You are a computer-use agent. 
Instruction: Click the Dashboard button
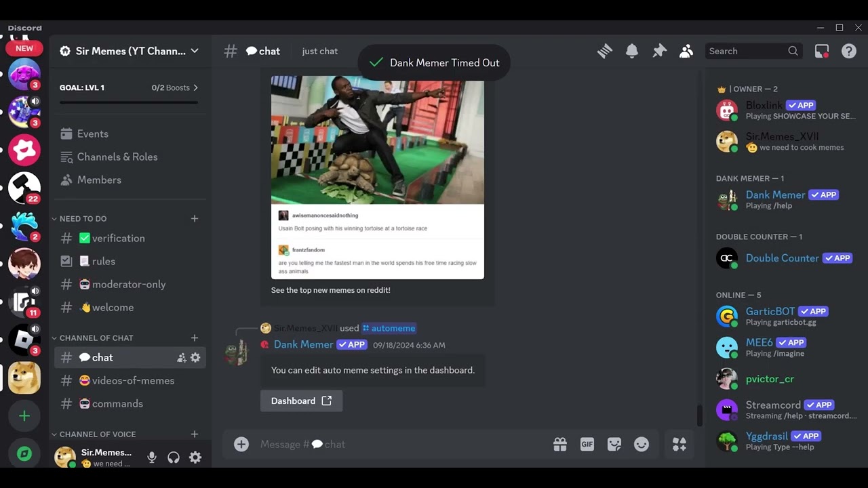(301, 401)
